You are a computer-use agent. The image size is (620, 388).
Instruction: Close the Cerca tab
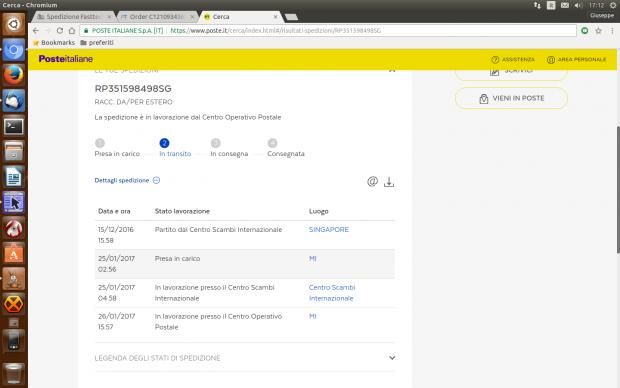coord(276,17)
